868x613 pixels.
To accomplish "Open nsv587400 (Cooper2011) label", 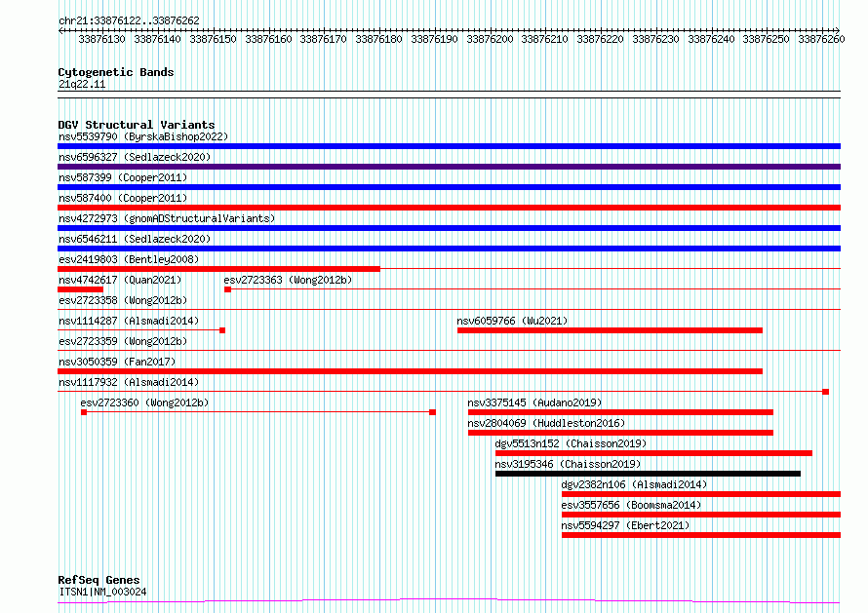I will [123, 198].
